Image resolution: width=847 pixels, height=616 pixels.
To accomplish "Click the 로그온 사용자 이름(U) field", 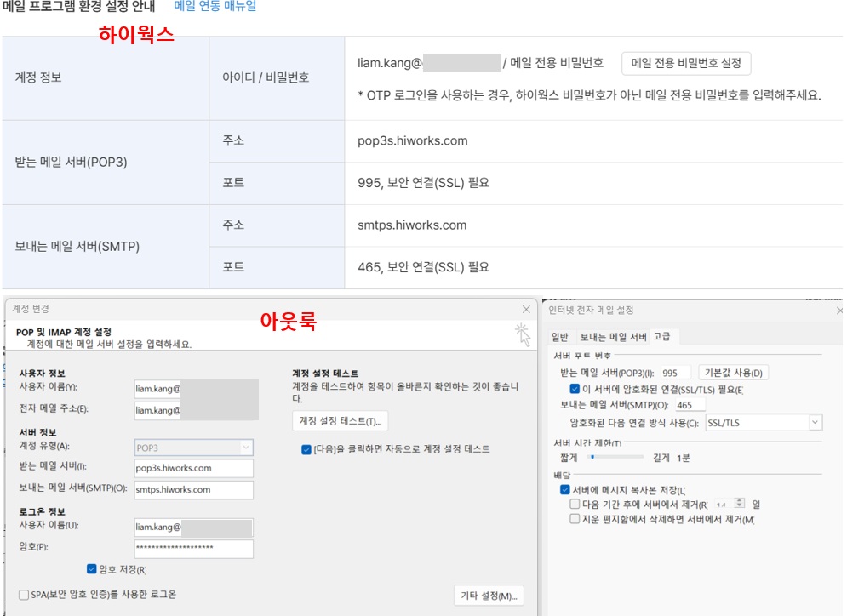I will click(193, 527).
